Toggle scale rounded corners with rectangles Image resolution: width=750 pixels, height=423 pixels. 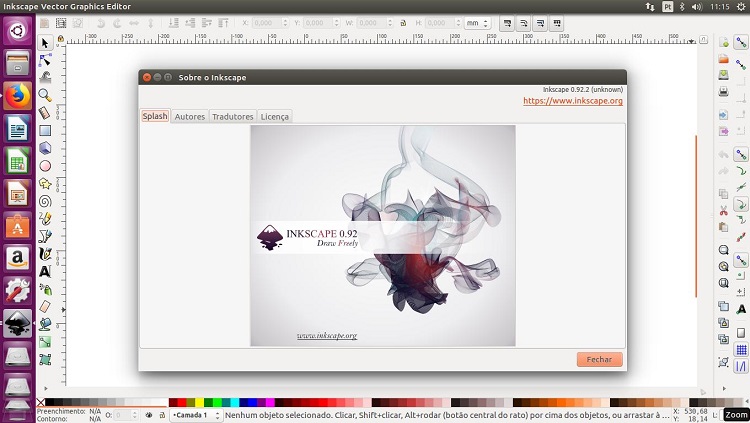click(x=524, y=23)
